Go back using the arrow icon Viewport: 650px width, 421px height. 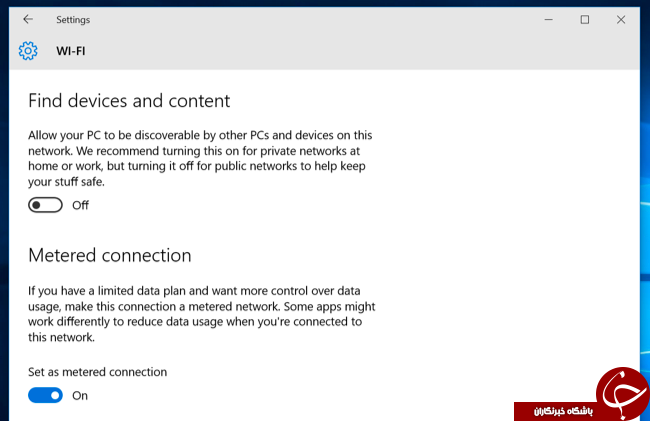click(28, 19)
